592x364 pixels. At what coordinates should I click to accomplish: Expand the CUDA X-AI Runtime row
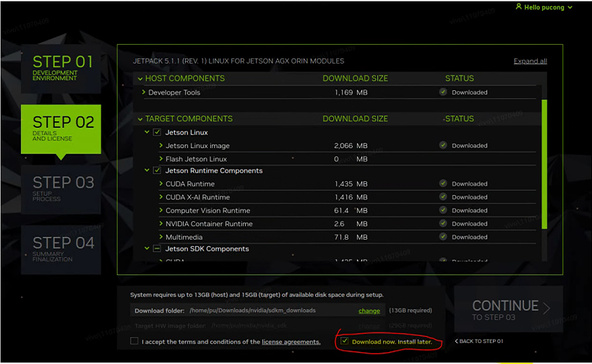coord(161,197)
